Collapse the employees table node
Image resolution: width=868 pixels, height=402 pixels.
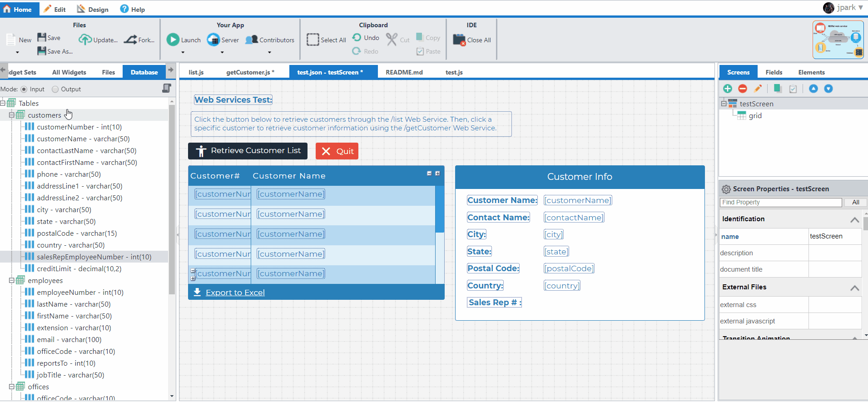[x=11, y=280]
